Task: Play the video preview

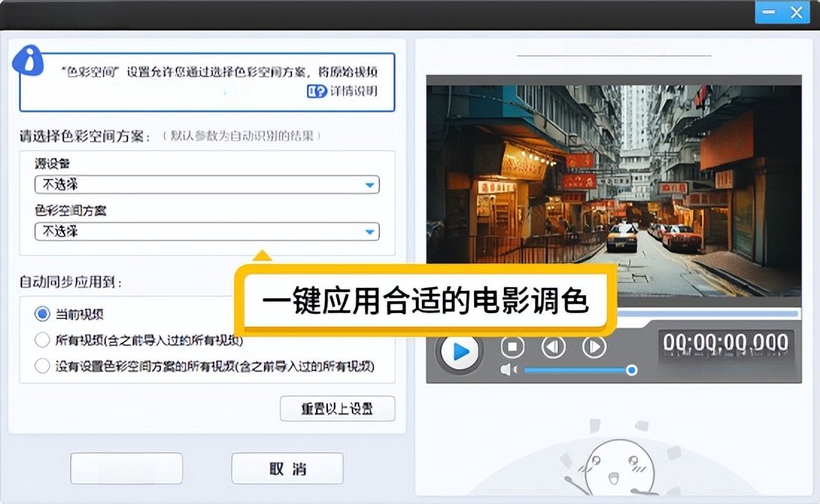Action: tap(459, 351)
